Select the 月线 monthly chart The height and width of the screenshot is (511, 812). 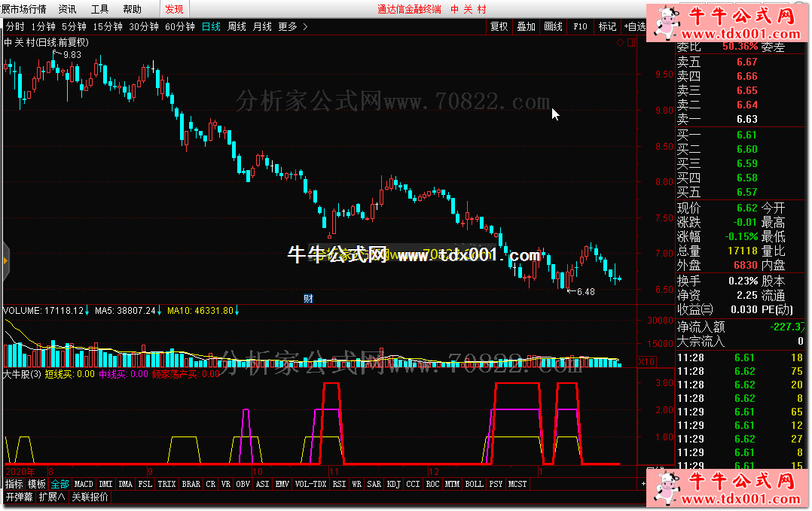262,26
